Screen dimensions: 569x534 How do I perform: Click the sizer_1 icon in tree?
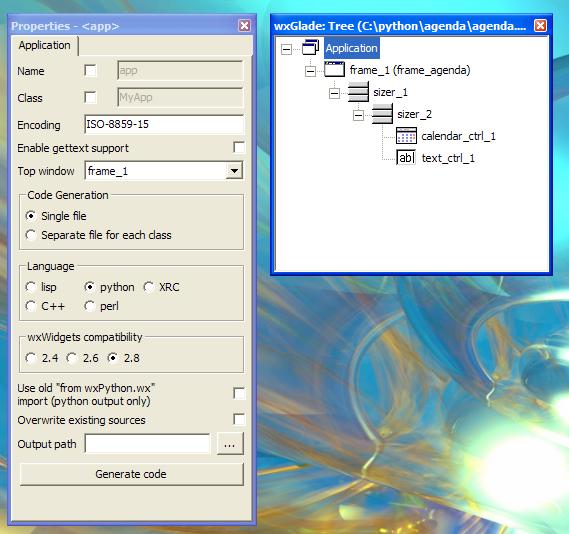pos(358,92)
